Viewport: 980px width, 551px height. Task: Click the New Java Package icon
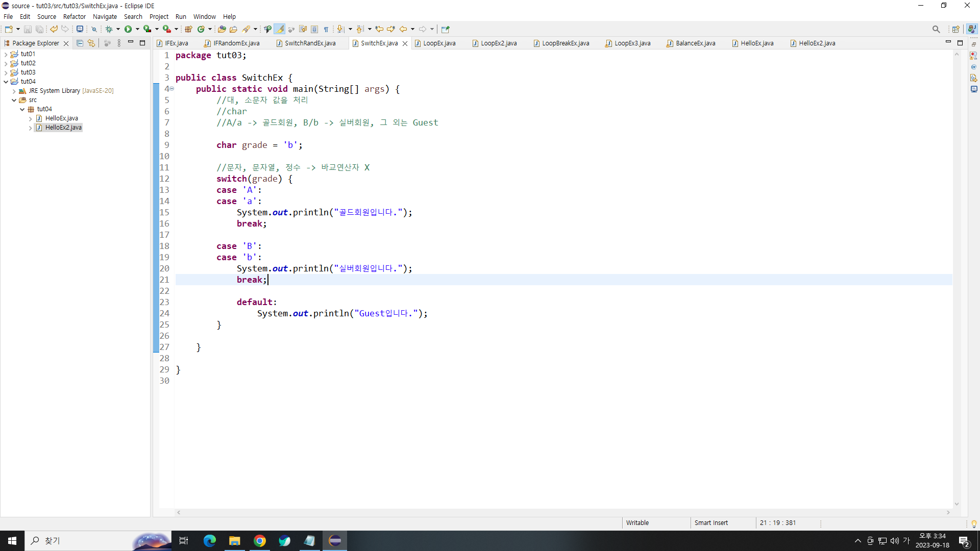[188, 29]
